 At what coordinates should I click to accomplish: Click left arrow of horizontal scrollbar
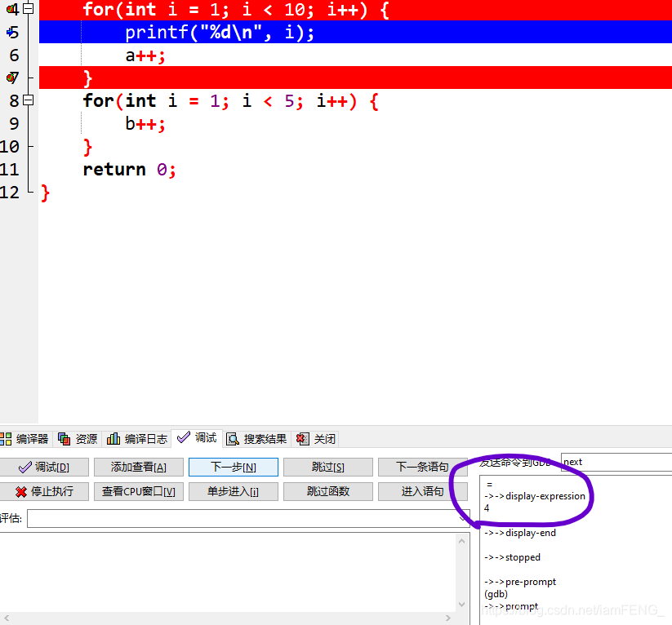pyautogui.click(x=7, y=618)
